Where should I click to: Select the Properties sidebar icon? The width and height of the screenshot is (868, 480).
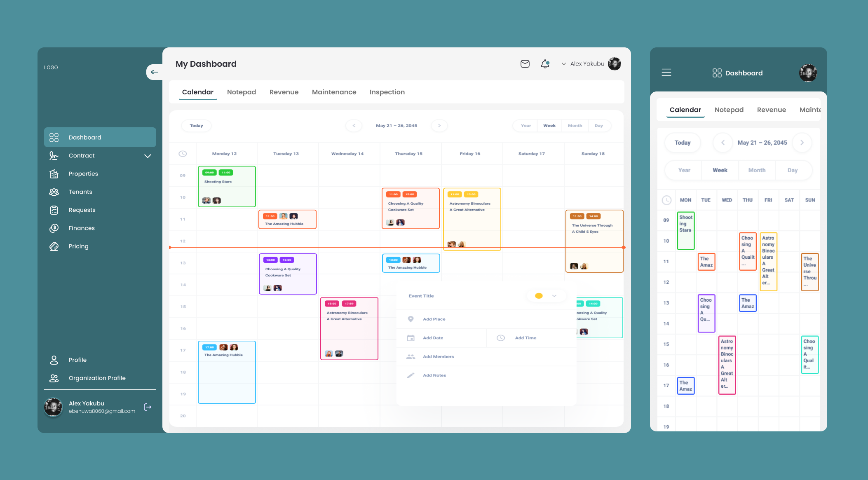tap(54, 173)
